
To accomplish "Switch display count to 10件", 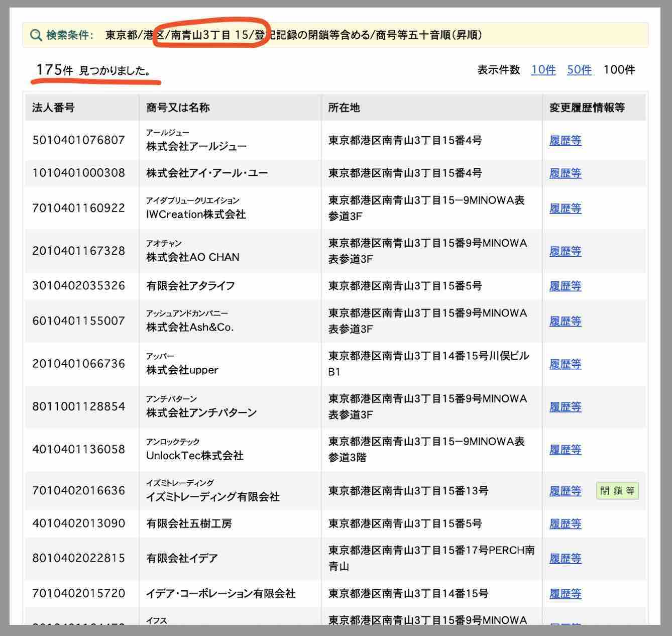I will pyautogui.click(x=543, y=70).
